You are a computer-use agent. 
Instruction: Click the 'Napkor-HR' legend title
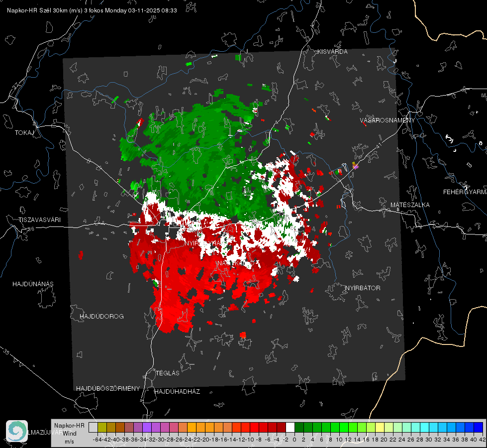click(69, 426)
